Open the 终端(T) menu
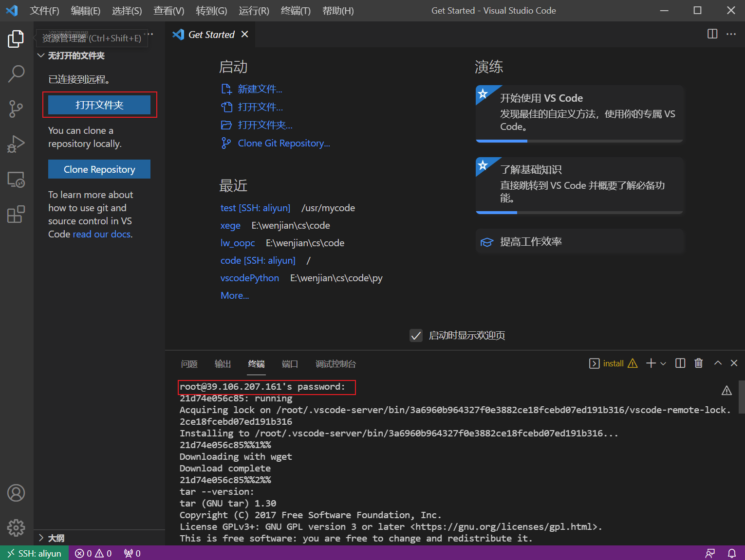 tap(296, 11)
